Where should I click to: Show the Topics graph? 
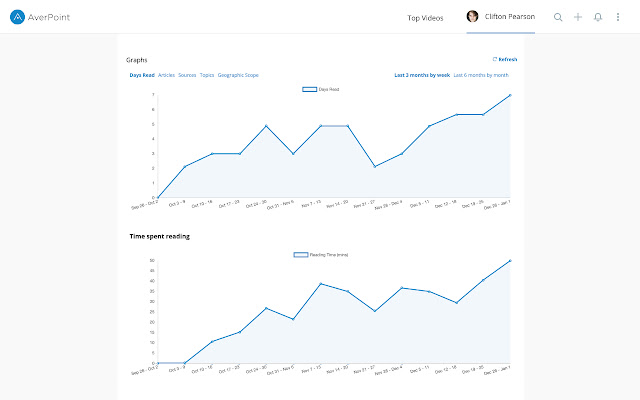point(207,75)
